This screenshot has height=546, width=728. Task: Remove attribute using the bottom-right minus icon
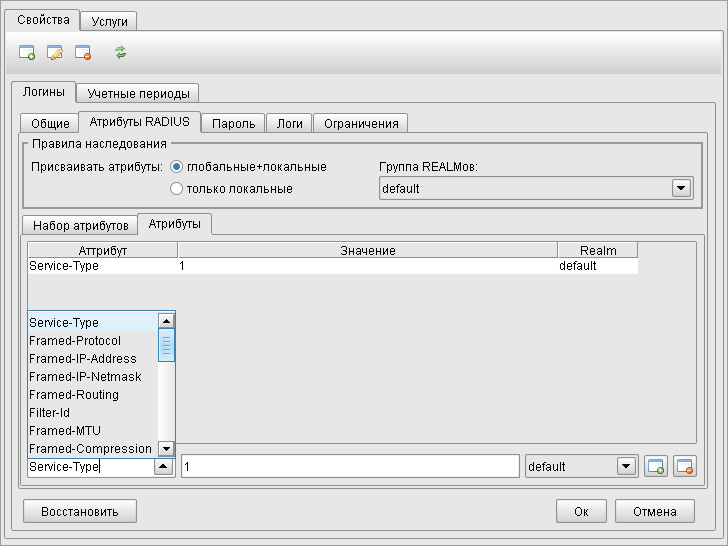(684, 466)
